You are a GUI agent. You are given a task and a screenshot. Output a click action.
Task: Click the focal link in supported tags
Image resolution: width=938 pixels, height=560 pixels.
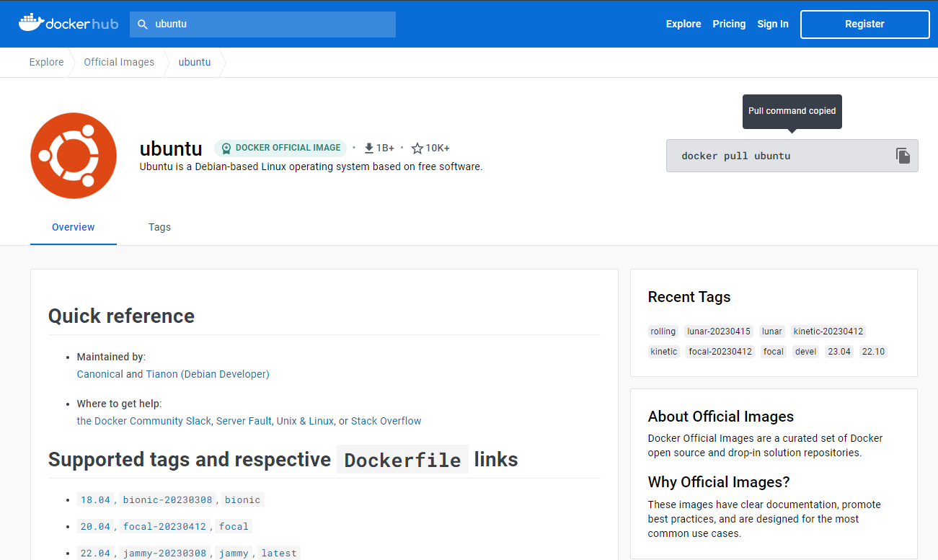pos(234,526)
